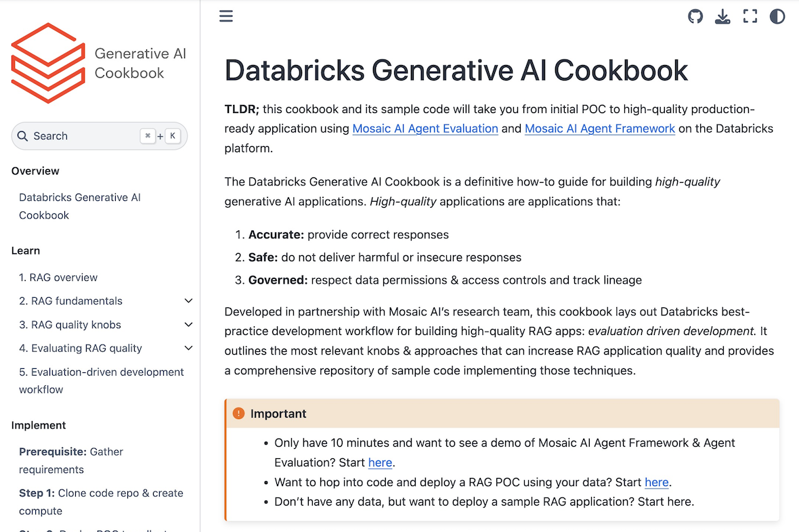The width and height of the screenshot is (799, 532).
Task: Click the 10-minute demo "here" link
Action: (x=380, y=463)
